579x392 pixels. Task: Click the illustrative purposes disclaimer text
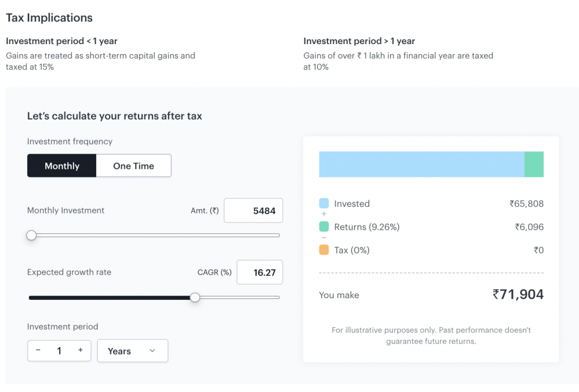[431, 336]
